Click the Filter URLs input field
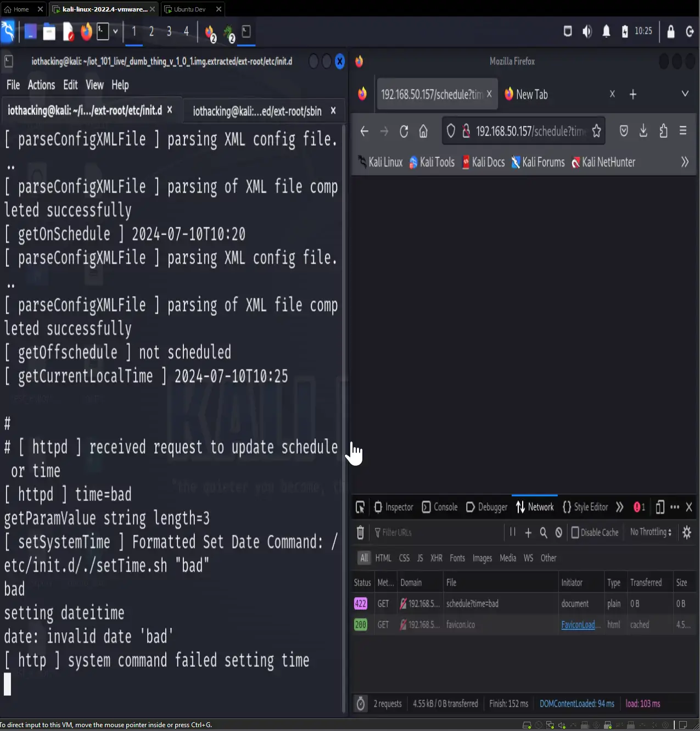This screenshot has height=731, width=700. pos(417,532)
